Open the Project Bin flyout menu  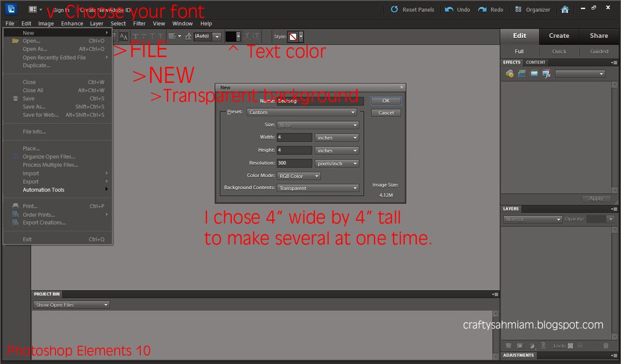click(495, 295)
